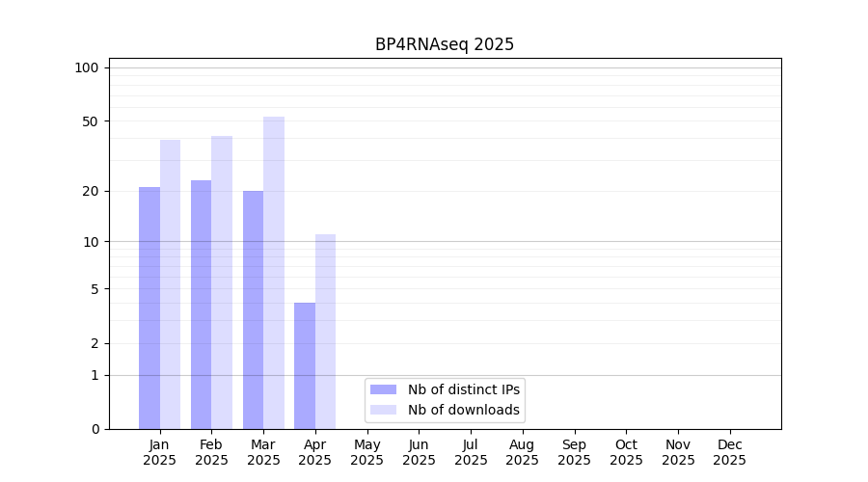Viewport: 868px width, 482px height.
Task: Click the January distinct IPs bar
Action: (149, 308)
